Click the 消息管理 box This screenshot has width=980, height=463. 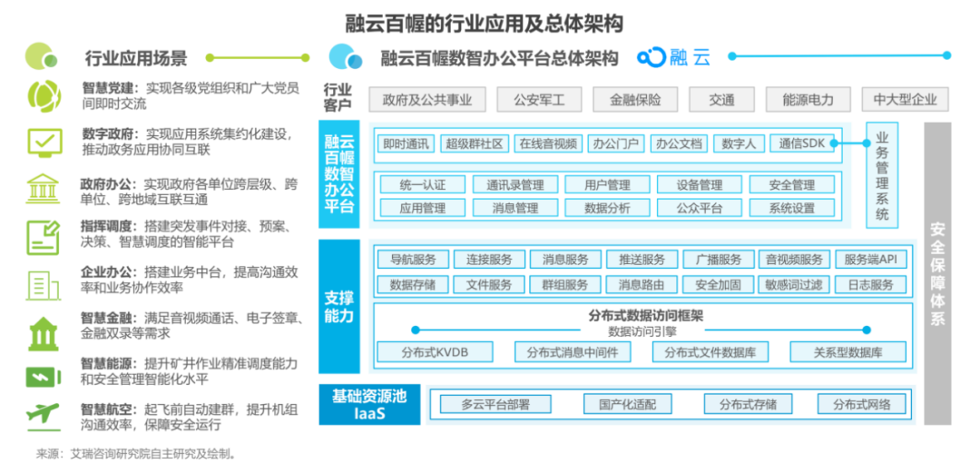click(x=515, y=208)
